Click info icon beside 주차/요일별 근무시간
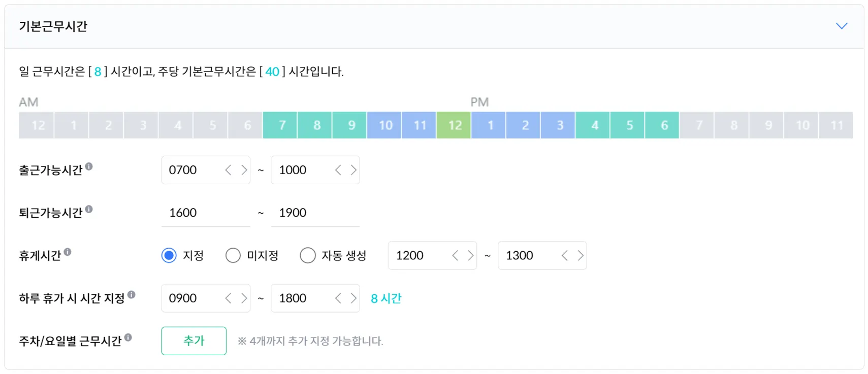The image size is (868, 374). click(x=128, y=337)
